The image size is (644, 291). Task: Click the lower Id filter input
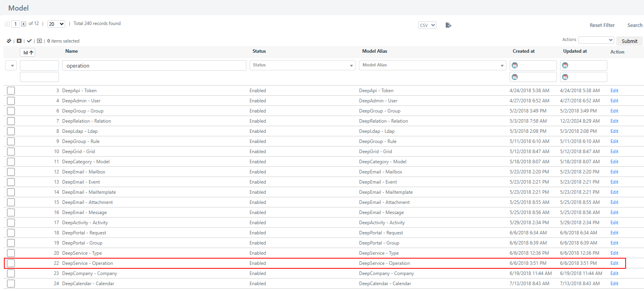click(x=39, y=77)
